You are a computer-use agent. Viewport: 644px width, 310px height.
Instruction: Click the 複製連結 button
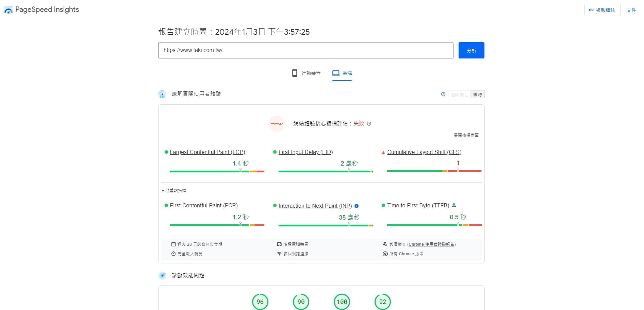pos(602,10)
